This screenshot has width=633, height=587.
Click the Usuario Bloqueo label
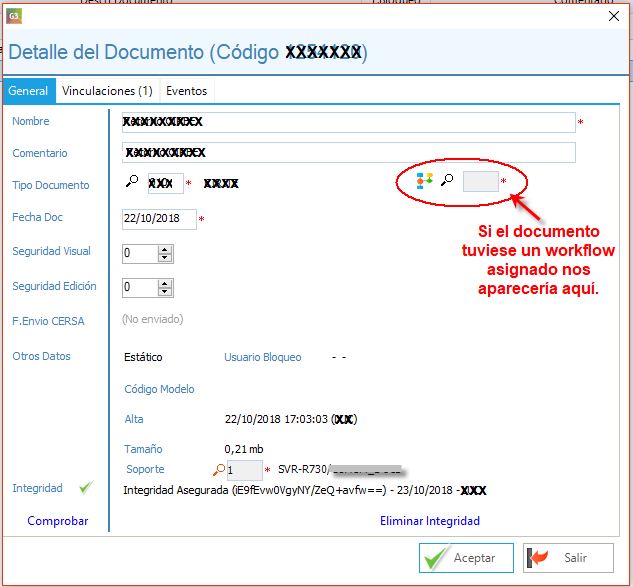263,357
